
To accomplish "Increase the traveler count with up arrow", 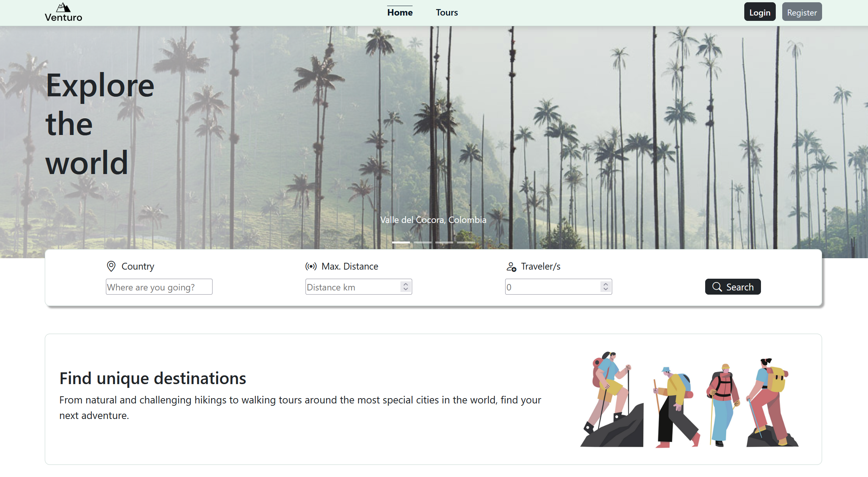I will (606, 284).
